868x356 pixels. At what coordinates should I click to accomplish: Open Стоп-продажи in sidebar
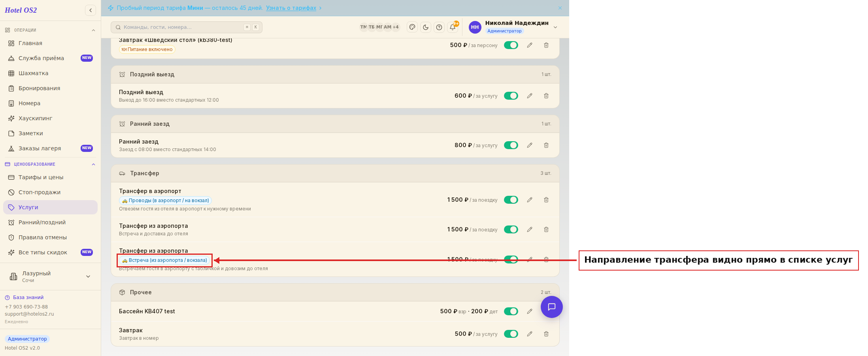pos(50,192)
